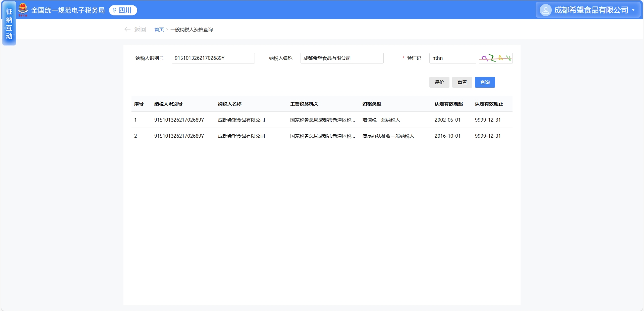
Task: Go to 首页 breadcrumb link
Action: click(159, 30)
